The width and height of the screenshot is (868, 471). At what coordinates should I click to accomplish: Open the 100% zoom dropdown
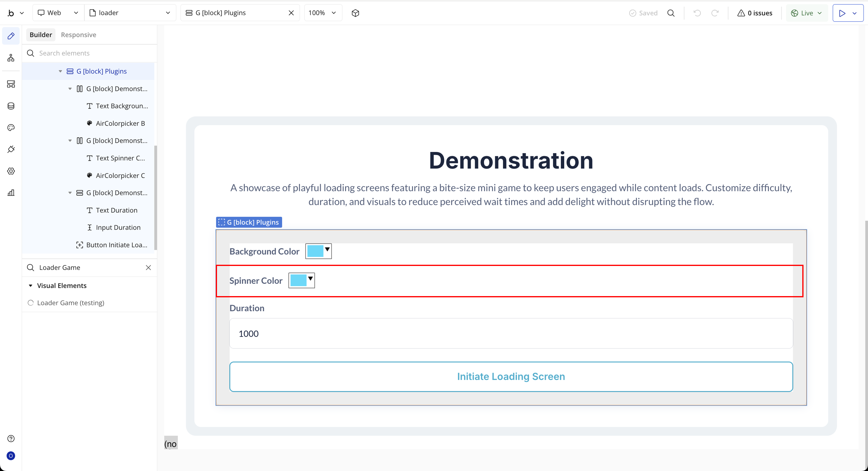(322, 13)
